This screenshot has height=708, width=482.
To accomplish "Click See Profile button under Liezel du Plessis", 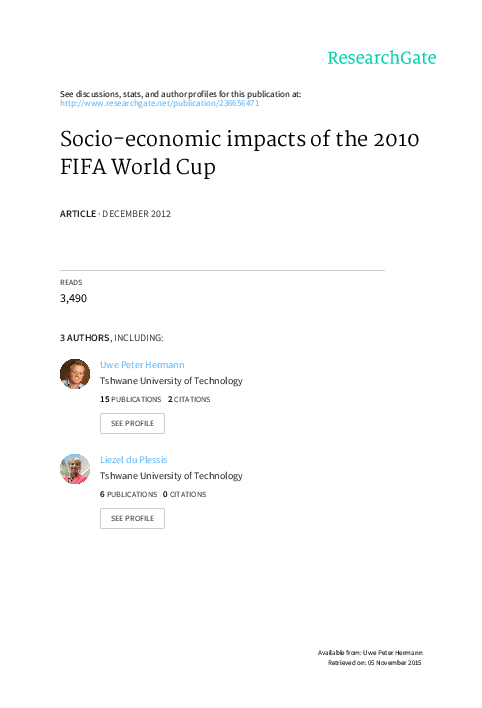I will click(x=132, y=518).
